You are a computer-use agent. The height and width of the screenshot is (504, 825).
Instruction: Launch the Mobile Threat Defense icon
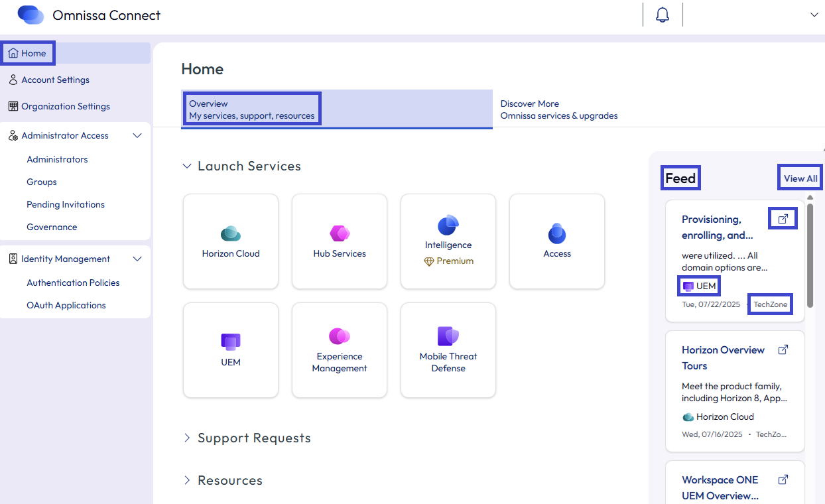pos(448,336)
